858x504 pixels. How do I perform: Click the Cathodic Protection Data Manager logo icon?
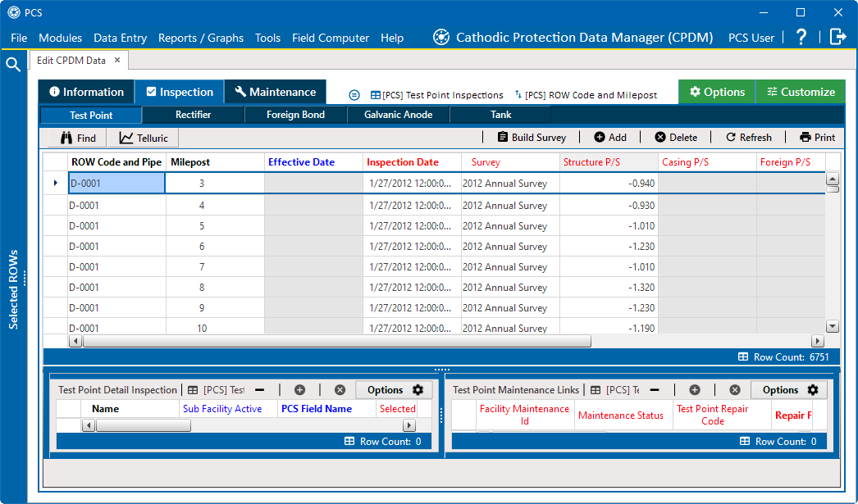click(x=440, y=36)
